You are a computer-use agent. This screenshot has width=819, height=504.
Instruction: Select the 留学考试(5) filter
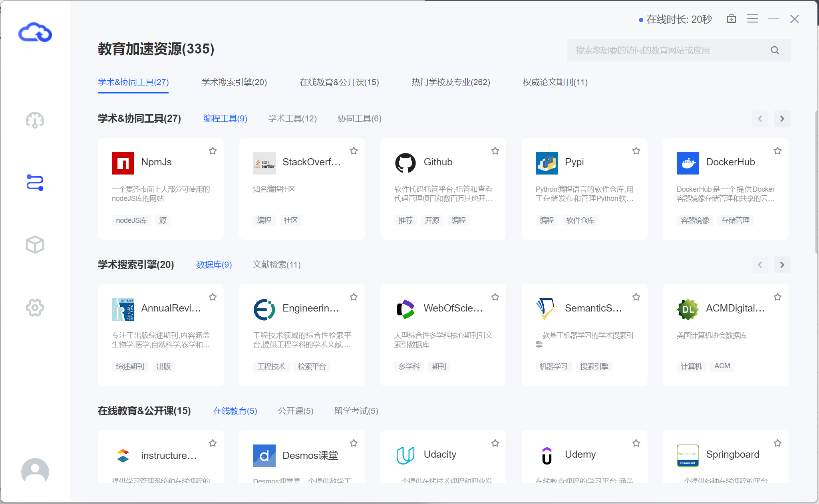tap(356, 411)
